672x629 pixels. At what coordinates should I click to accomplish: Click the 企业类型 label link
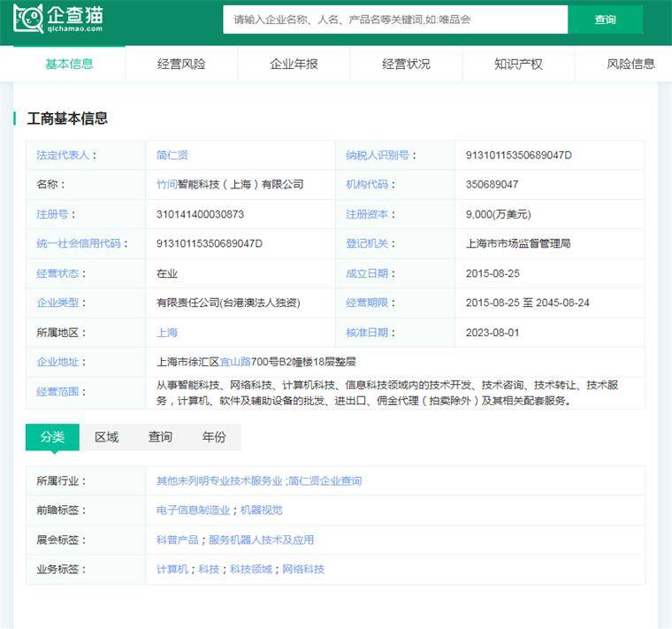[57, 303]
